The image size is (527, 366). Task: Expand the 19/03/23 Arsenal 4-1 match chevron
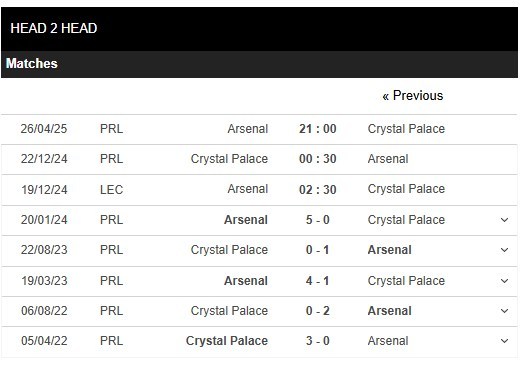coord(504,281)
